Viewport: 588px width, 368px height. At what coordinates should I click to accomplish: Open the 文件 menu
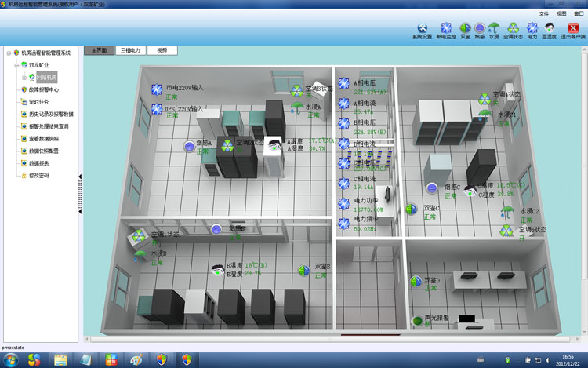pos(544,14)
